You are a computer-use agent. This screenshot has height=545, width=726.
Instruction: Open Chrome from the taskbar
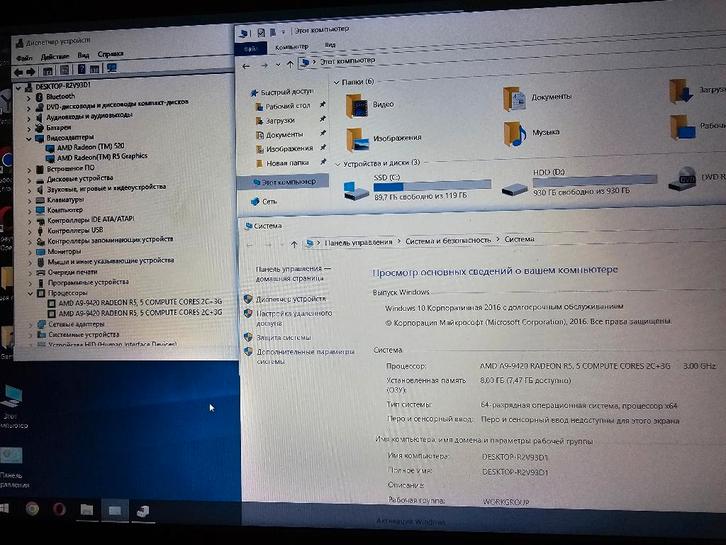(x=32, y=509)
